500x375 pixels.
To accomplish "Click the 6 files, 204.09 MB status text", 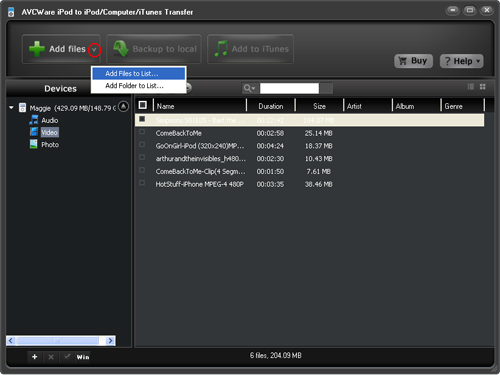I will [276, 356].
